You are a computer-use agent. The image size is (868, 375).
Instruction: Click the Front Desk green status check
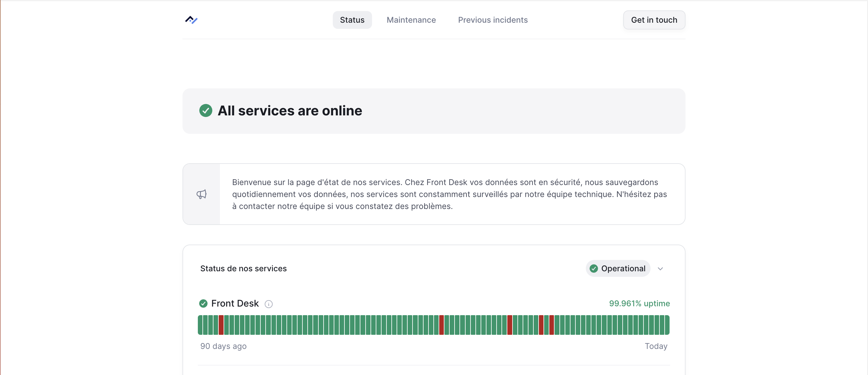click(x=203, y=303)
